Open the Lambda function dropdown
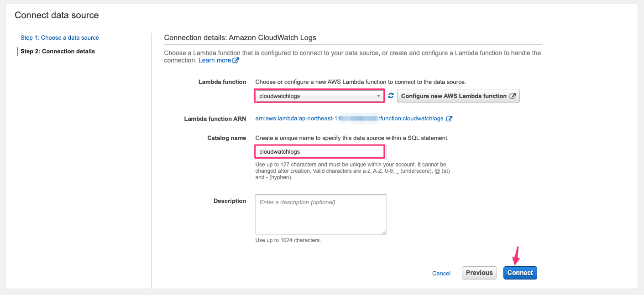This screenshot has width=644, height=295. [319, 96]
